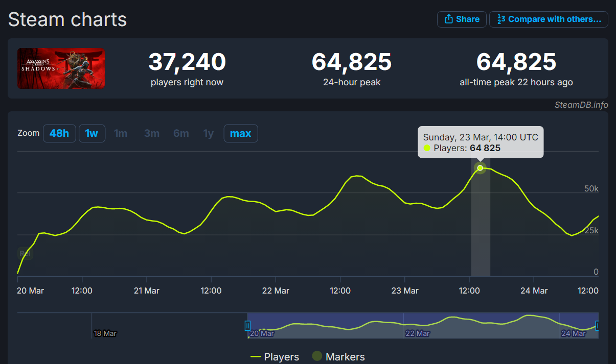
Task: Click the marker badge near chart's left edge
Action: click(x=24, y=253)
